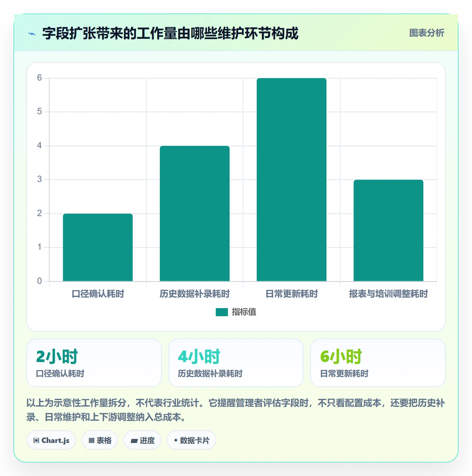Screen dimensions: 472x476
Task: Click the explanatory paragraph starting 以上为示意性工作量拆分
Action: coord(236,410)
